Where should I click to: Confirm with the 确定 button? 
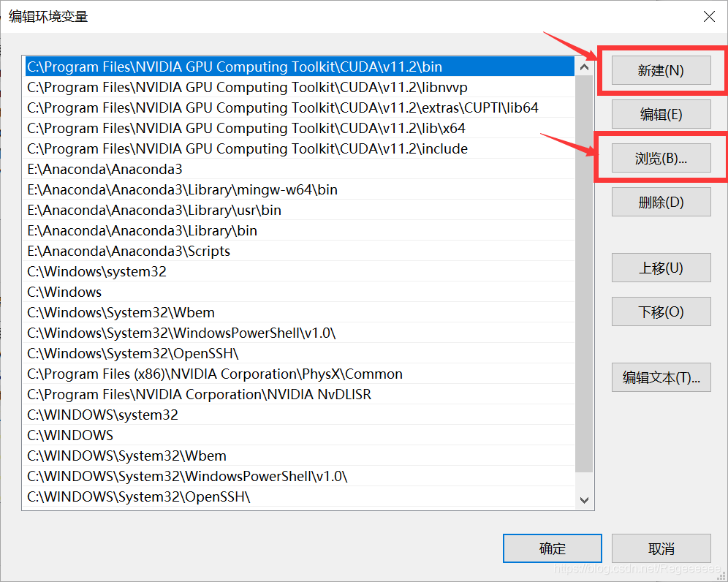click(x=553, y=548)
